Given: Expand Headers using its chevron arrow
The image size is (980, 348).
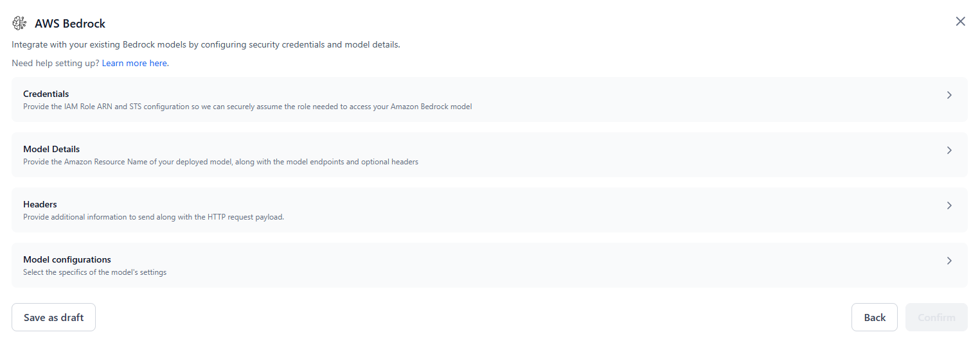Looking at the screenshot, I should click(949, 205).
